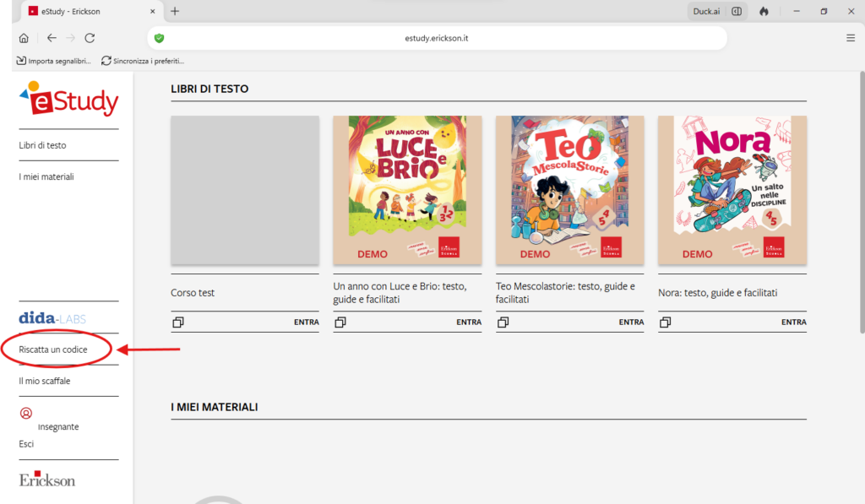Open I miei materiali in sidebar
Viewport: 865px width, 504px height.
click(x=46, y=176)
